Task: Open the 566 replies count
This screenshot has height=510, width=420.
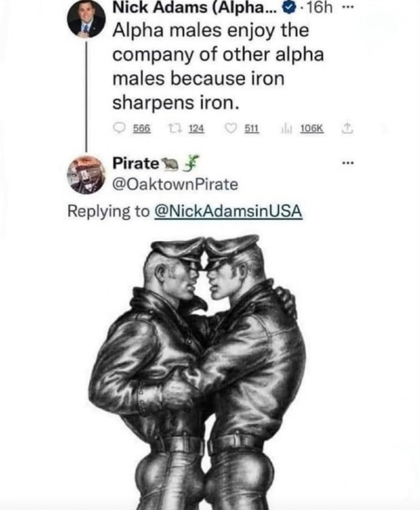Action: 142,129
